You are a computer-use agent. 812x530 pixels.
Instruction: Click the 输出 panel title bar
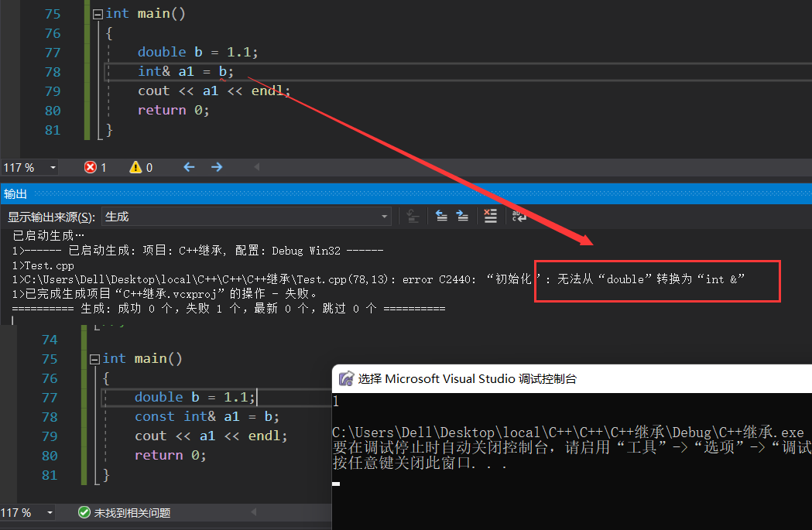[406, 194]
